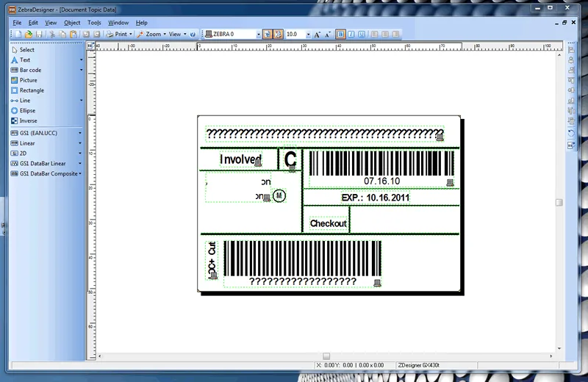Open the ZEBRA 0 font dropdown
This screenshot has width=588, height=382.
click(259, 35)
